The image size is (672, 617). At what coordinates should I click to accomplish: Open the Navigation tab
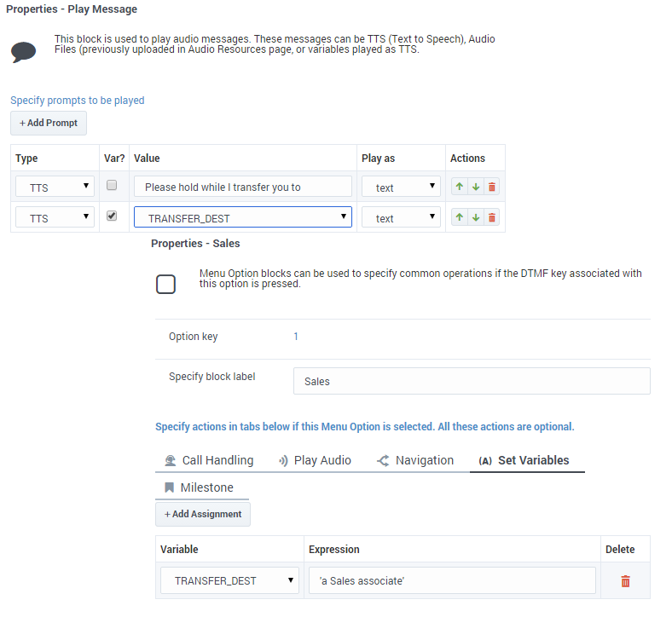(415, 460)
